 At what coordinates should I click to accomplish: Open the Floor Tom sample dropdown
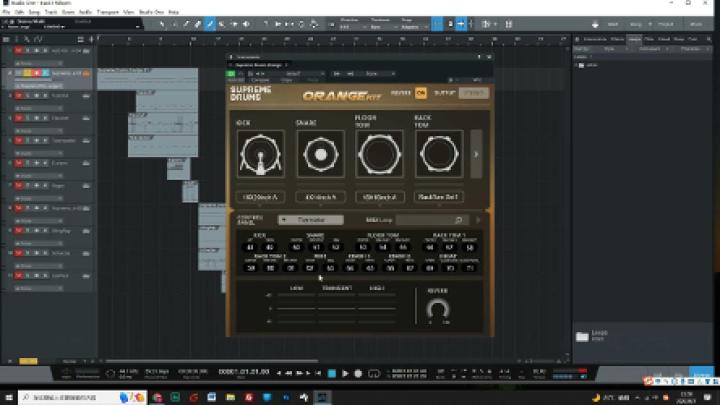(x=380, y=197)
